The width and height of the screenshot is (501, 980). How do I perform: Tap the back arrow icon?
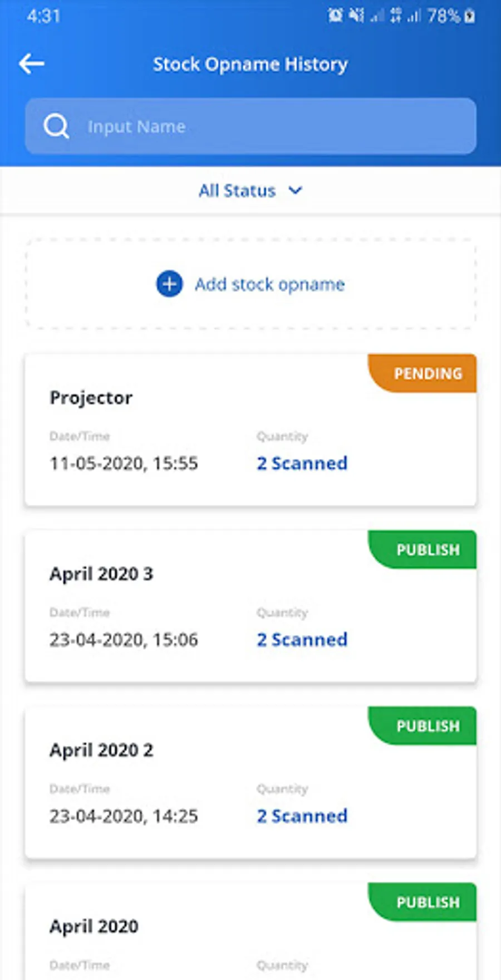tap(32, 64)
